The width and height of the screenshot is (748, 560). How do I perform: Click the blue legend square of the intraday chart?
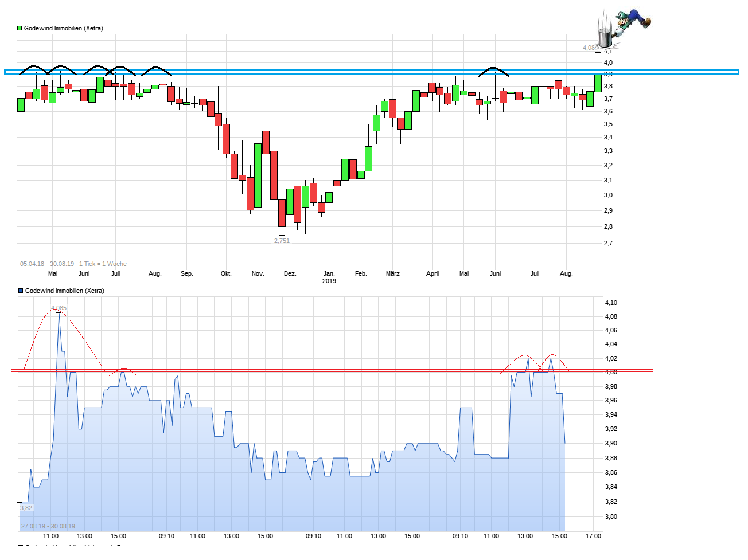[x=21, y=291]
